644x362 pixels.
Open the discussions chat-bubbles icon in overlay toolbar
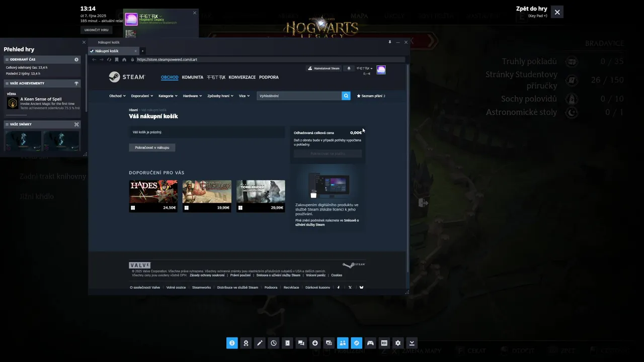click(x=301, y=343)
